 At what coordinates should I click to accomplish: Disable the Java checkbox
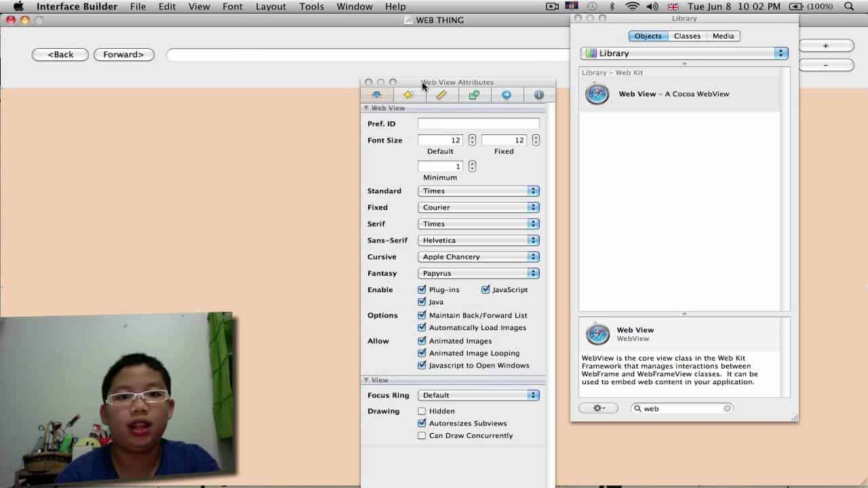click(x=422, y=302)
